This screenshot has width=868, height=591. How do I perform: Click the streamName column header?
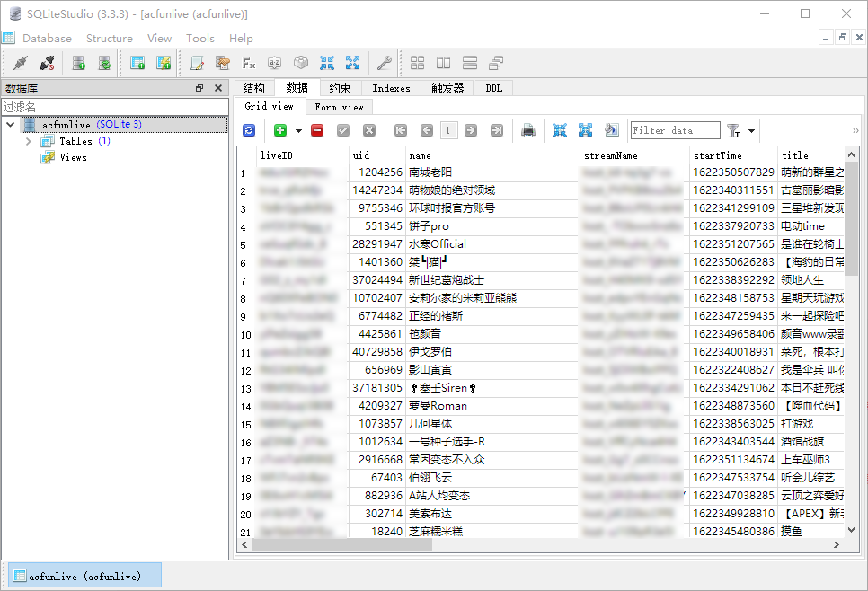[634, 155]
